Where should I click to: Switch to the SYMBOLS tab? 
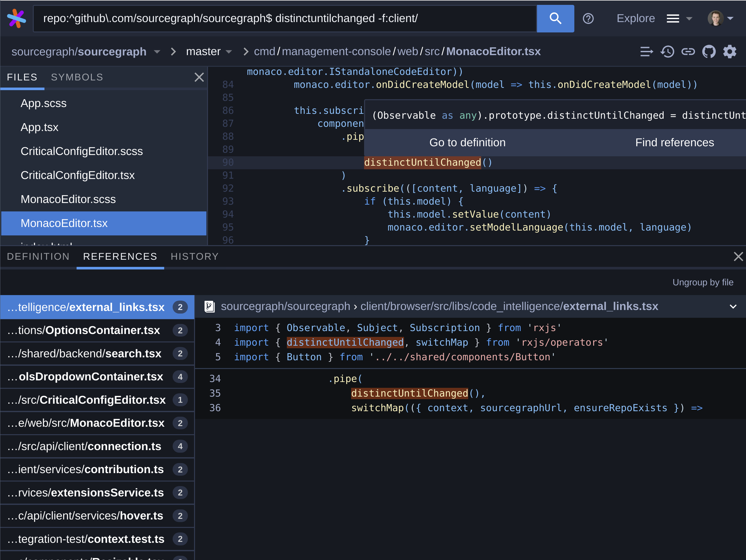point(77,77)
